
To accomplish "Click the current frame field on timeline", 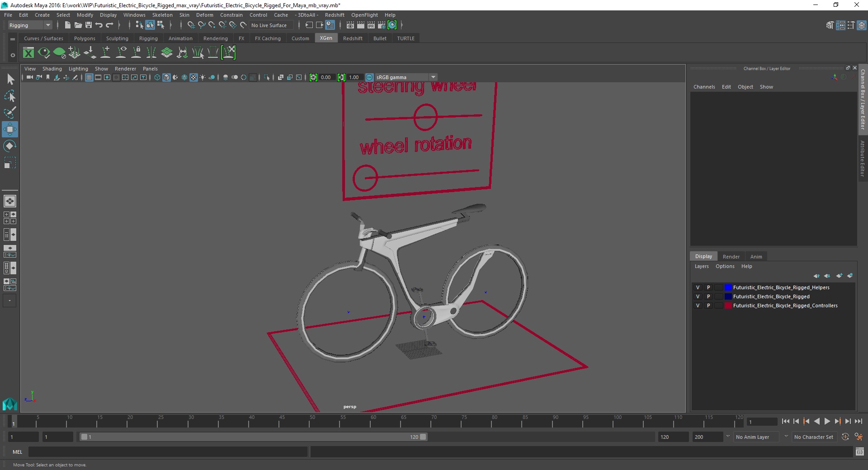I will (x=762, y=422).
